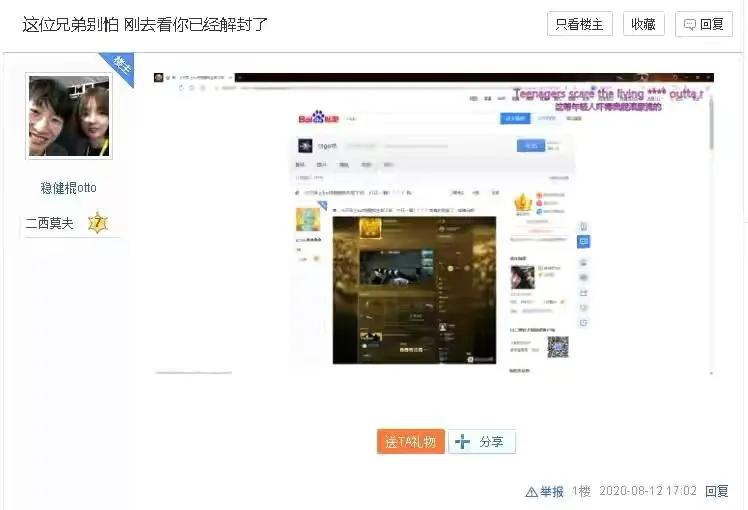Click the post timestamp 2020-08-12 17:02
The image size is (748, 510).
[648, 491]
